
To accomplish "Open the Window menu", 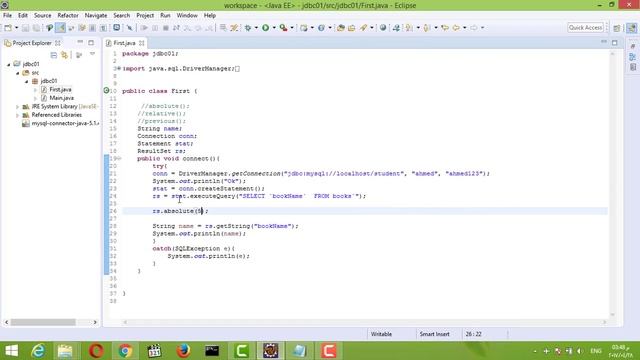I will point(187,16).
